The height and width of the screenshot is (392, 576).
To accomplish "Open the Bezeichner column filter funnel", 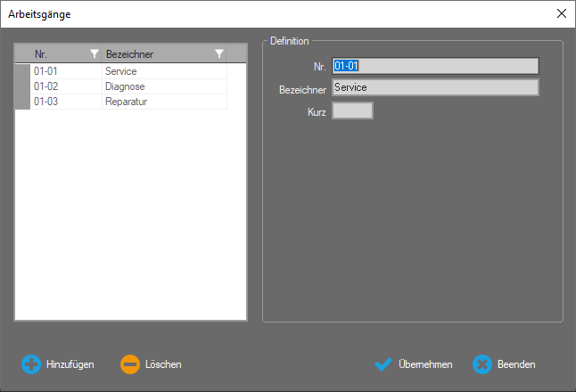I will click(x=219, y=54).
